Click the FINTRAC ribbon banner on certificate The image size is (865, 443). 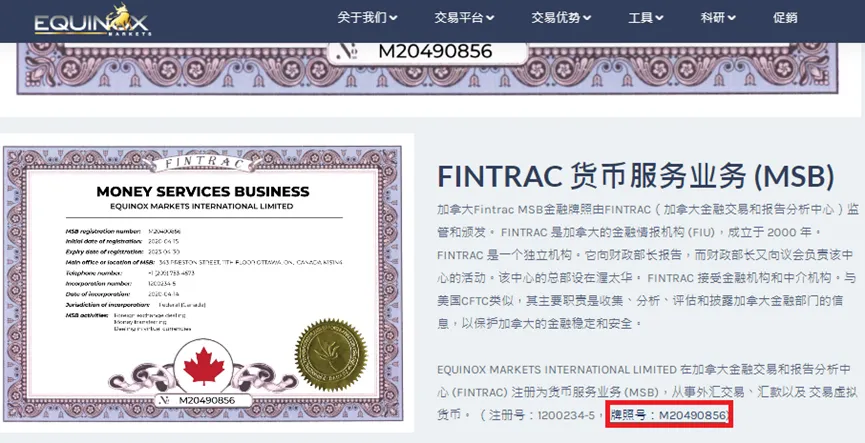[202, 163]
